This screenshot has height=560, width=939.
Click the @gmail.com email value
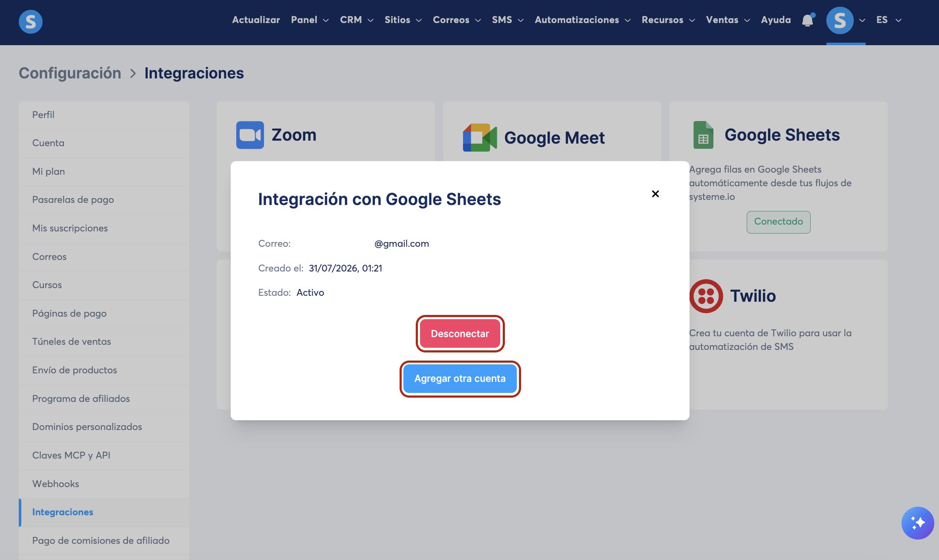(402, 244)
